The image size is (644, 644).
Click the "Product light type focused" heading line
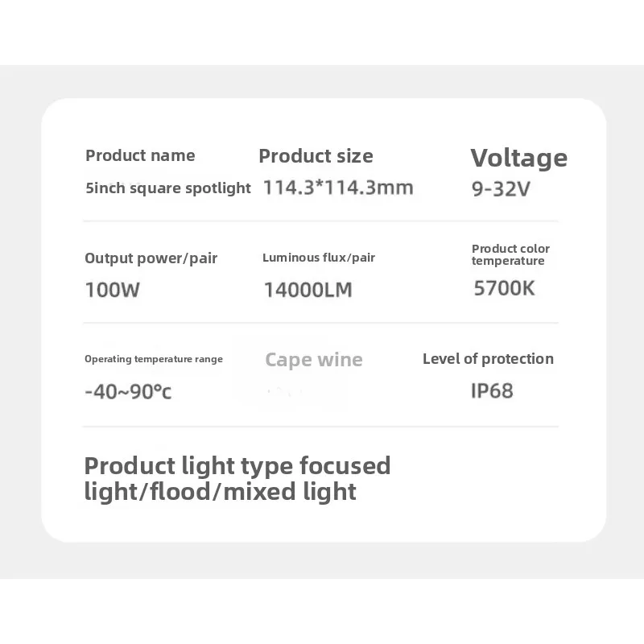coord(237,465)
